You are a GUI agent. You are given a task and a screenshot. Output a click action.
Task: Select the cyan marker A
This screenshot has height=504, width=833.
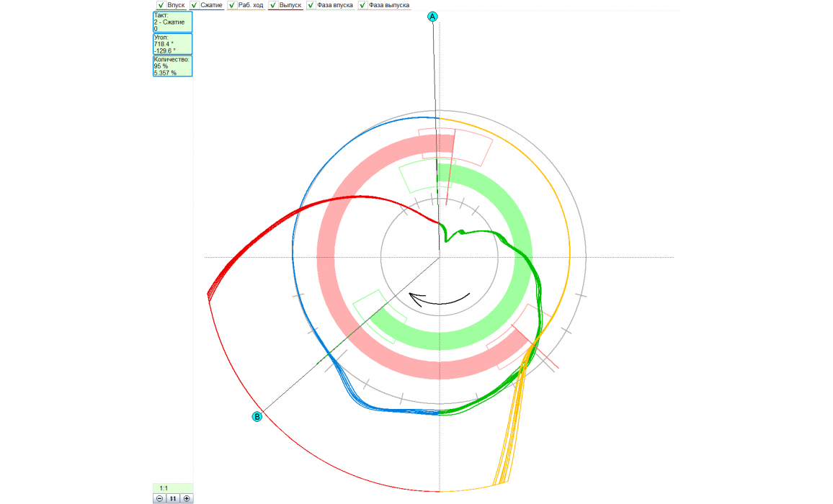coord(432,17)
